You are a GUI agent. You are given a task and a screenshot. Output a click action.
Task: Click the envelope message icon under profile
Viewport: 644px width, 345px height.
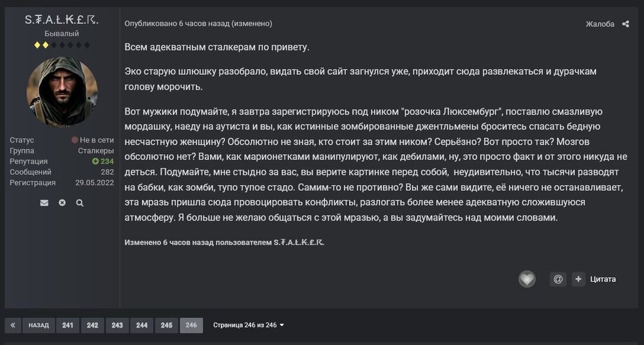pyautogui.click(x=44, y=202)
